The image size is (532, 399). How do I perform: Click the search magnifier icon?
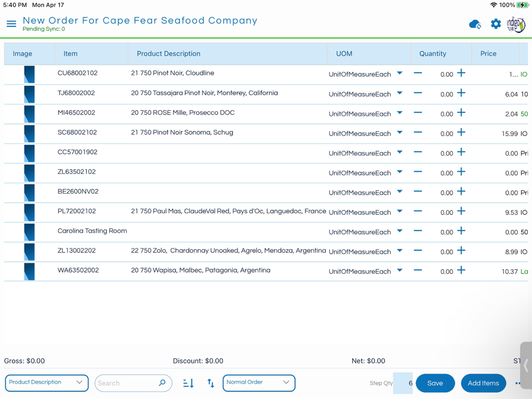162,383
